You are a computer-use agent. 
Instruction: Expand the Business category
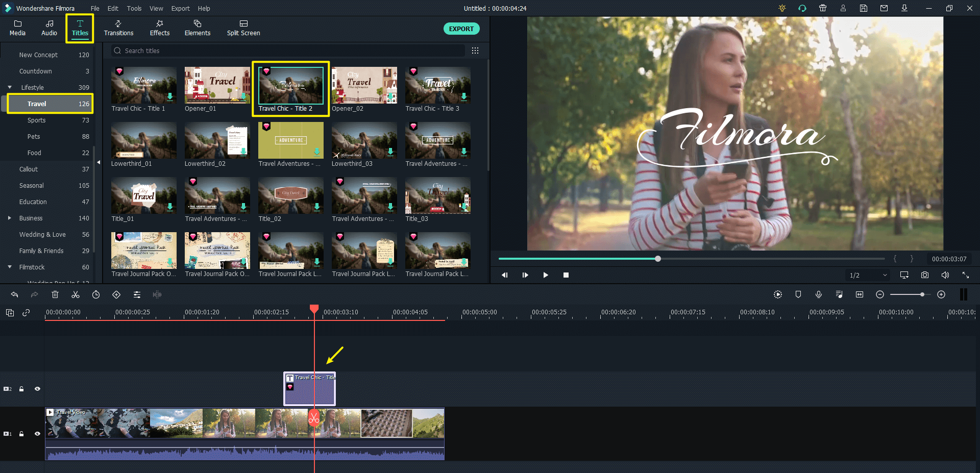[x=10, y=218]
